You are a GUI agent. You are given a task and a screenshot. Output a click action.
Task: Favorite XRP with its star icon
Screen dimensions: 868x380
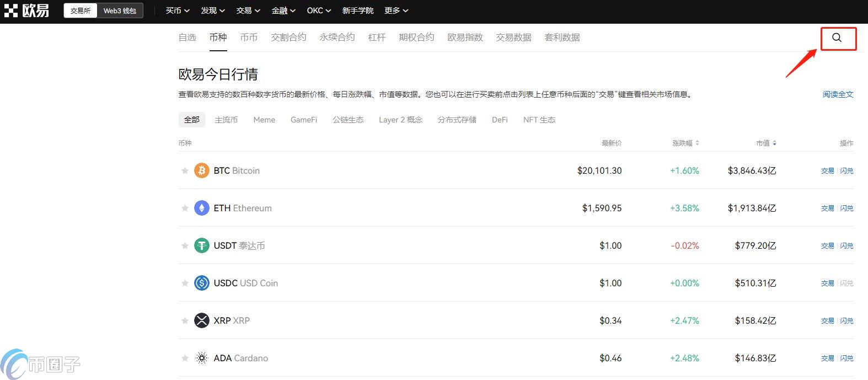[x=185, y=320]
